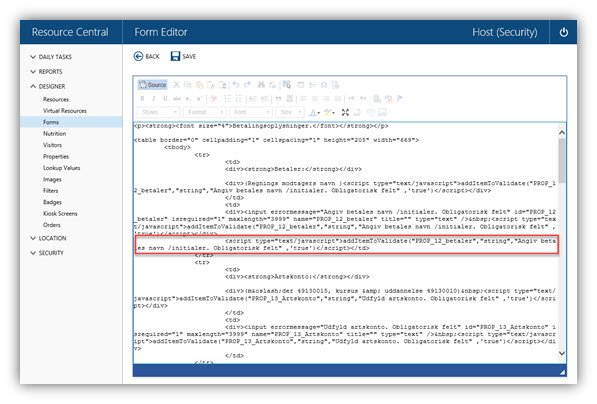Toggle numbered list

[228, 99]
